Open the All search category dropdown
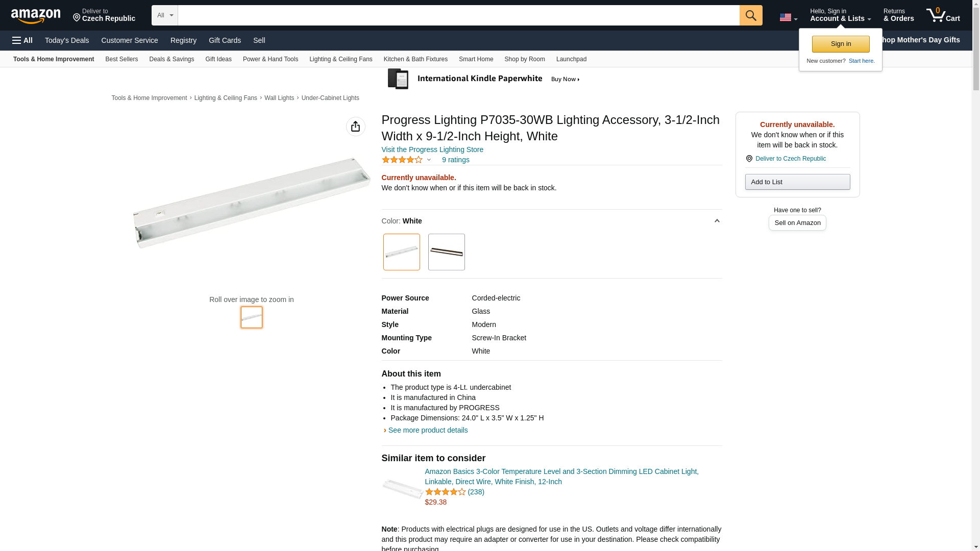This screenshot has height=551, width=980. tap(164, 15)
